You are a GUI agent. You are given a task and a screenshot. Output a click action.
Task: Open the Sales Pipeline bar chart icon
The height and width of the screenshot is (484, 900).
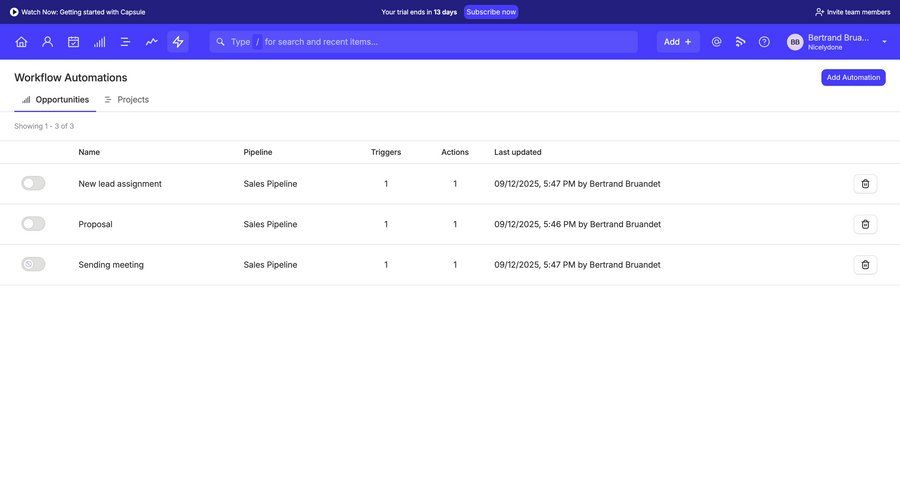[x=99, y=42]
